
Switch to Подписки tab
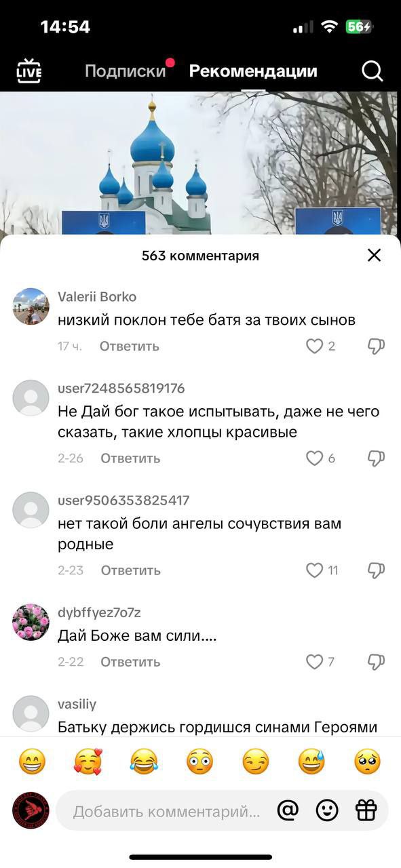(x=126, y=71)
